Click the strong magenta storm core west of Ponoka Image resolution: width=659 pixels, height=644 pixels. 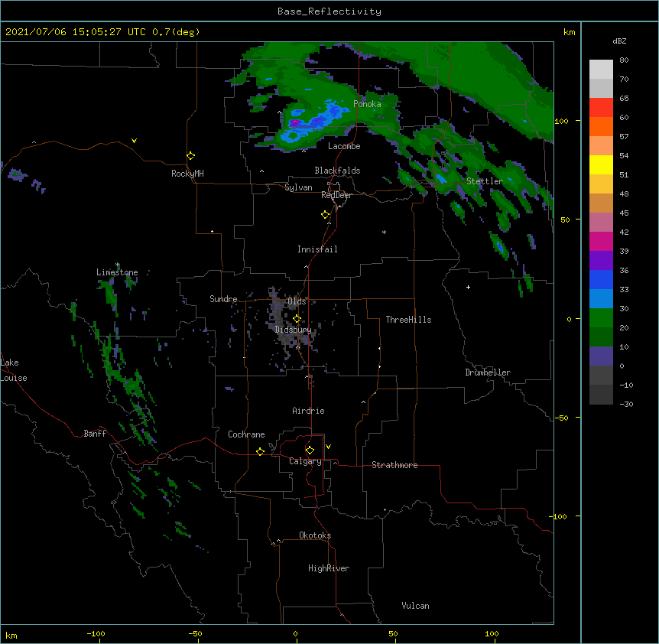(x=294, y=122)
